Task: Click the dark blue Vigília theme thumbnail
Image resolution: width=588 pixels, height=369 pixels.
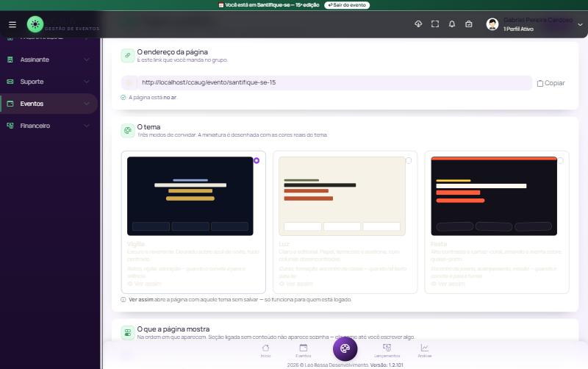Action: tap(190, 196)
